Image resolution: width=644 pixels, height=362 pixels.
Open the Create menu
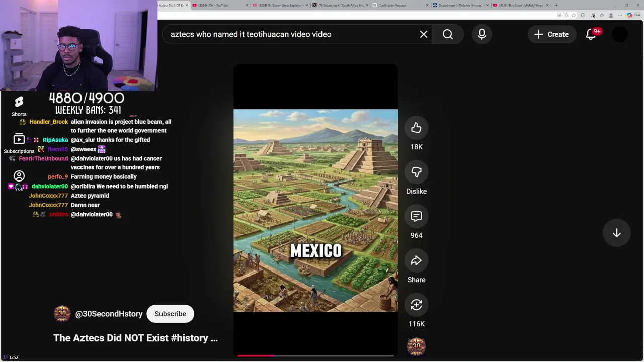(552, 34)
